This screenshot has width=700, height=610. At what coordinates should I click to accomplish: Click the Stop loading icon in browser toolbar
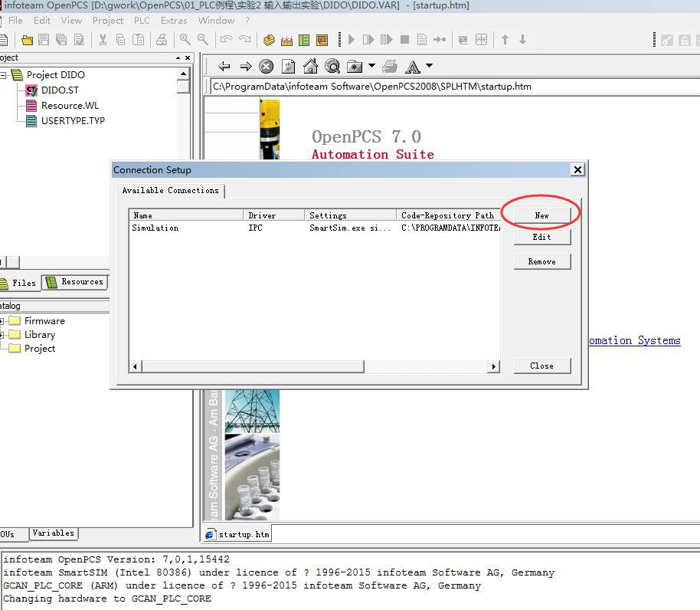coord(266,66)
